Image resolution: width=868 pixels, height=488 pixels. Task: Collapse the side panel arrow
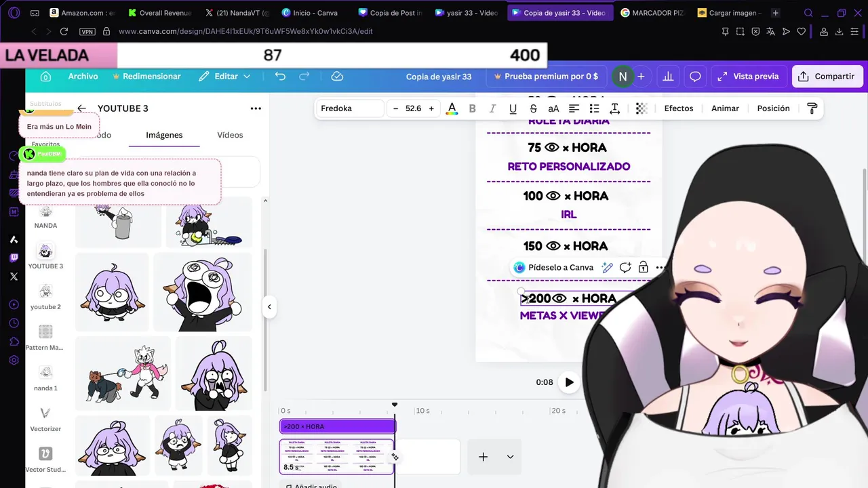coord(269,307)
